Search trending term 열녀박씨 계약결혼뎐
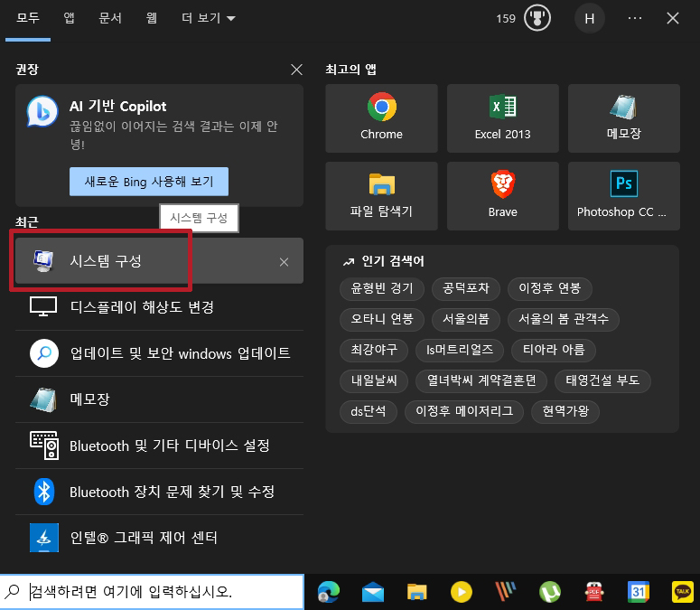Screen dimensions: 700x610 tap(481, 381)
